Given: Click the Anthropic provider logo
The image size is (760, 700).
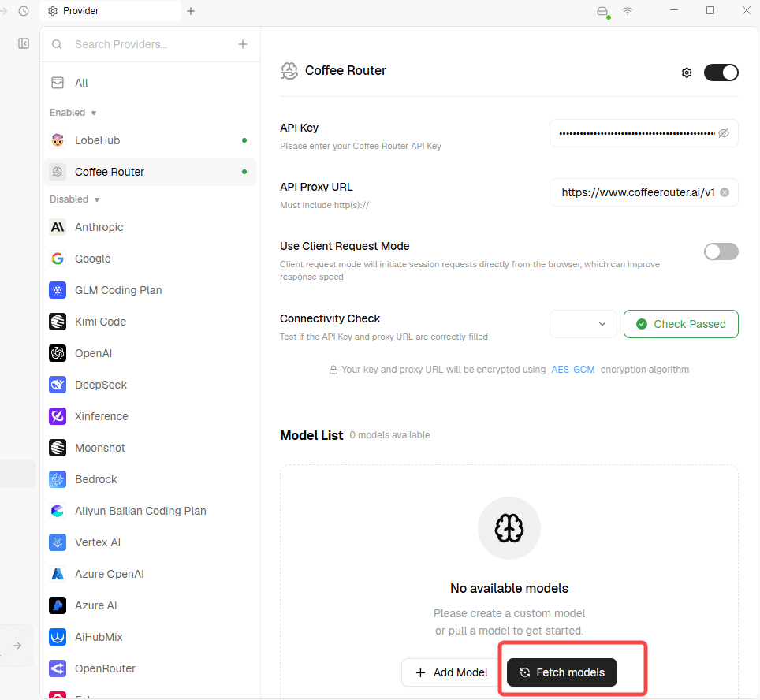Looking at the screenshot, I should tap(58, 227).
